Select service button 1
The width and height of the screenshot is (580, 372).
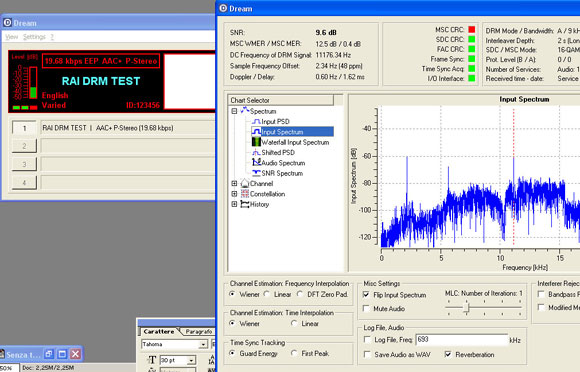pyautogui.click(x=24, y=128)
